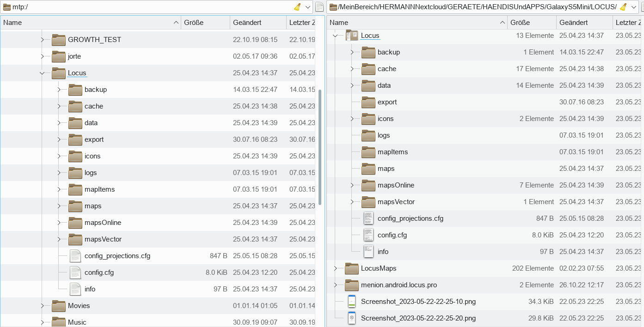Image resolution: width=644 pixels, height=327 pixels.
Task: Collapse the Locus folder in right pane
Action: coord(335,36)
